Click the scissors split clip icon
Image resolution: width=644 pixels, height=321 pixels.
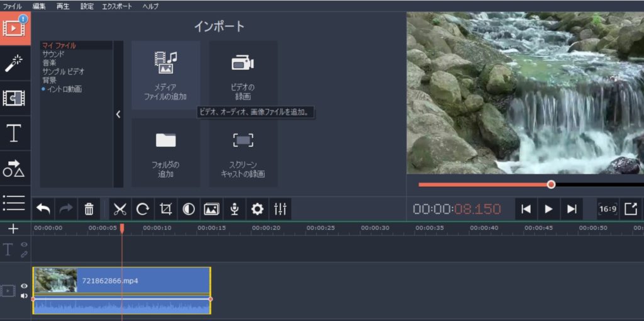click(121, 209)
